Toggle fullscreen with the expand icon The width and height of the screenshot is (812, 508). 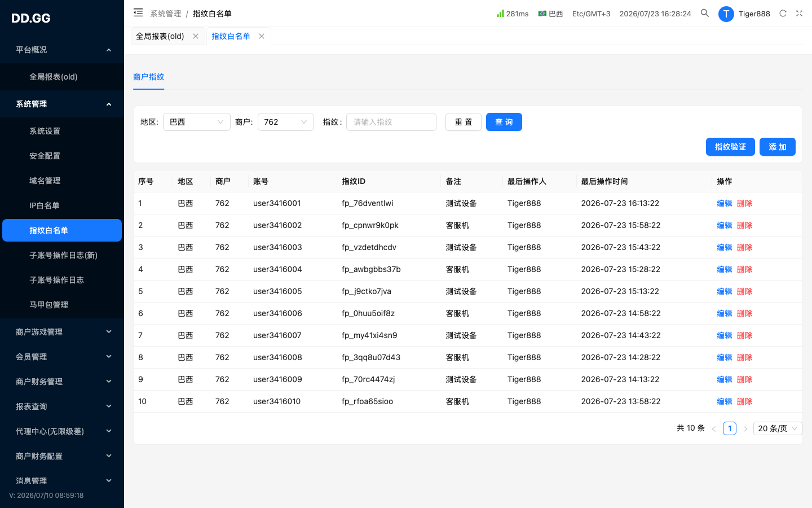(x=799, y=14)
